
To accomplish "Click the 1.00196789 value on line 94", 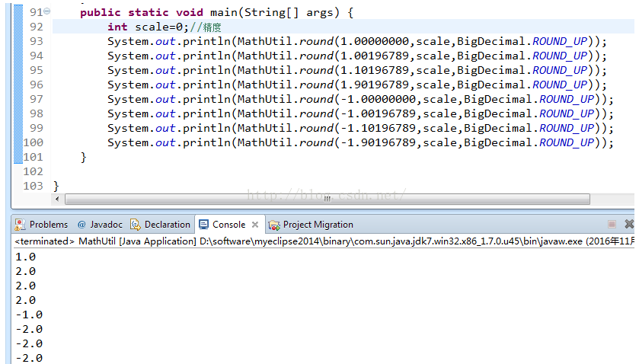I will (375, 56).
